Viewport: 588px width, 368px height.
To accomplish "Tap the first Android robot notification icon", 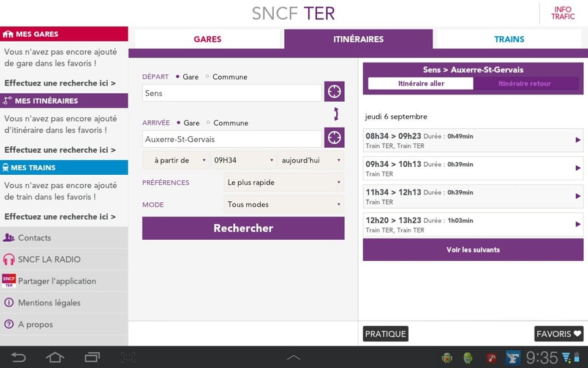I will coord(447,358).
